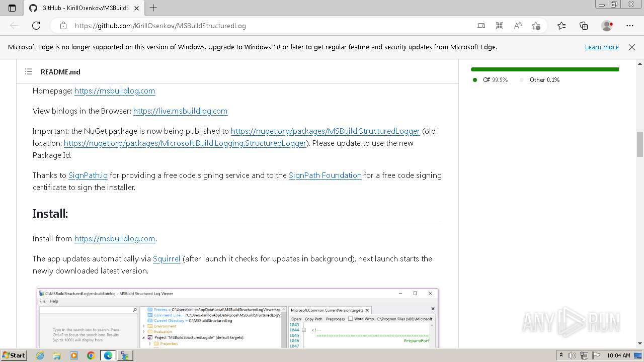Open the MSBuild.StructuredLogger NuGet link
The height and width of the screenshot is (362, 644).
pos(325,131)
